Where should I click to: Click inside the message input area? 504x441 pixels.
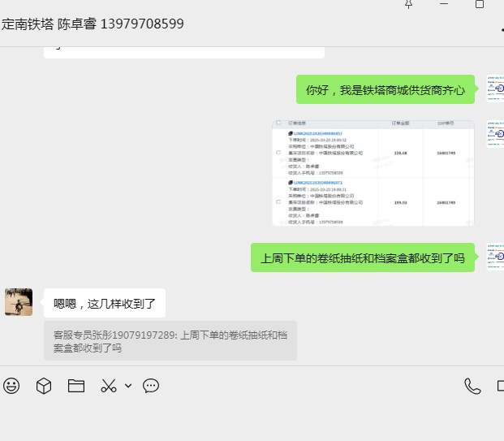coord(243,418)
